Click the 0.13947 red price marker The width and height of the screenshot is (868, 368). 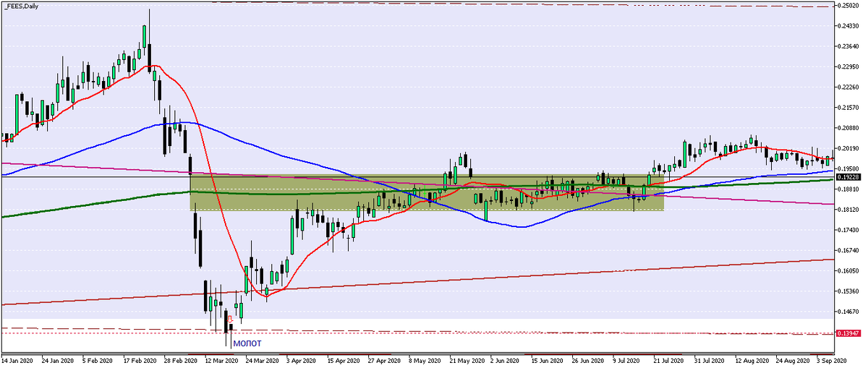[848, 333]
